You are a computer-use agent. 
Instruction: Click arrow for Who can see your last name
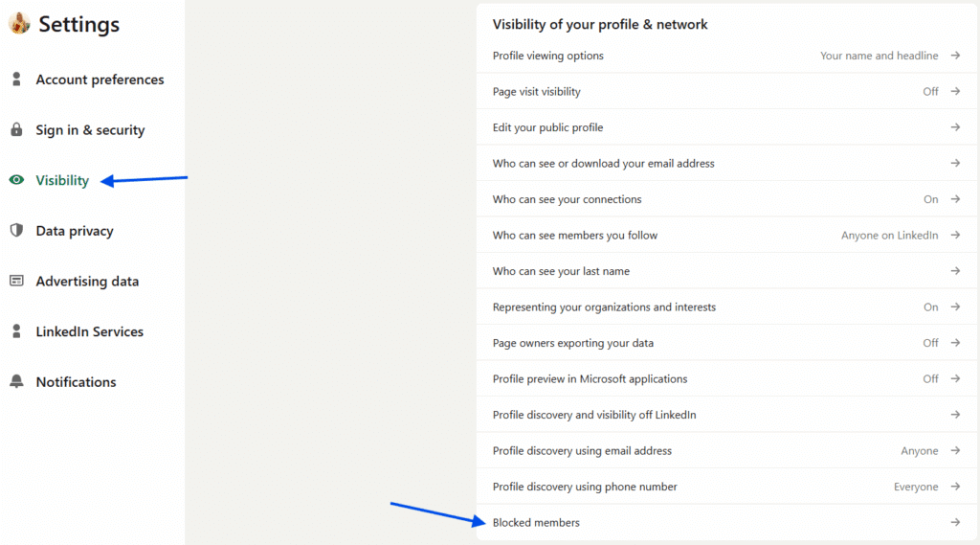[x=955, y=271]
